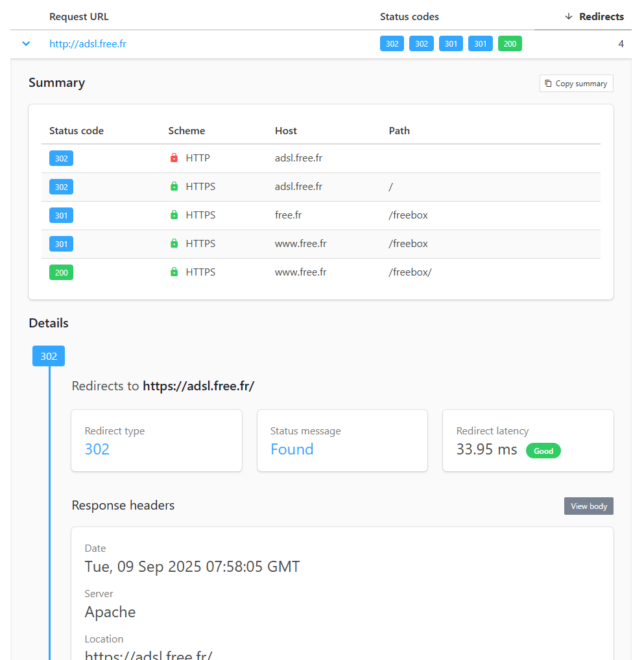Click the 200 badge in the summary table
Screen dimensions: 644x660
pos(61,272)
